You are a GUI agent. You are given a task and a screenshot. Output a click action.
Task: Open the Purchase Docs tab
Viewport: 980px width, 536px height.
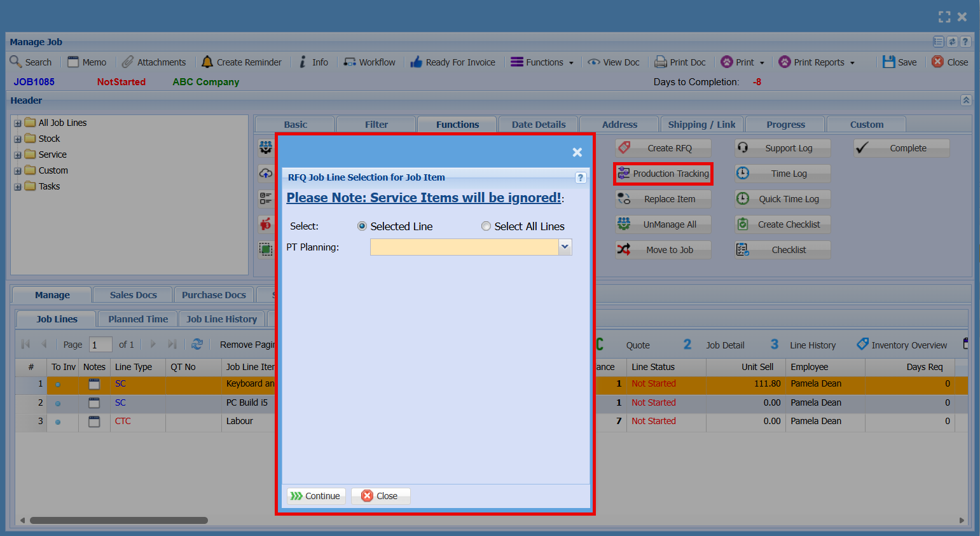click(214, 295)
